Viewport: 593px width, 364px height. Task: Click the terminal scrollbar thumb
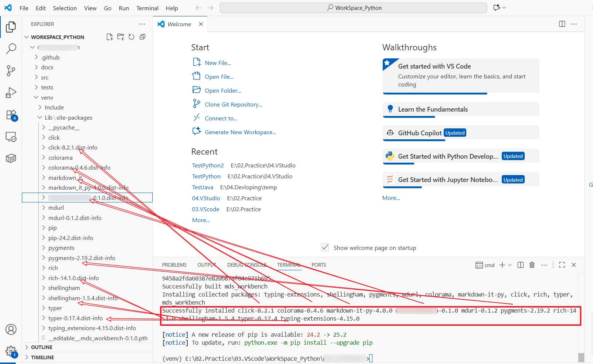click(x=581, y=357)
